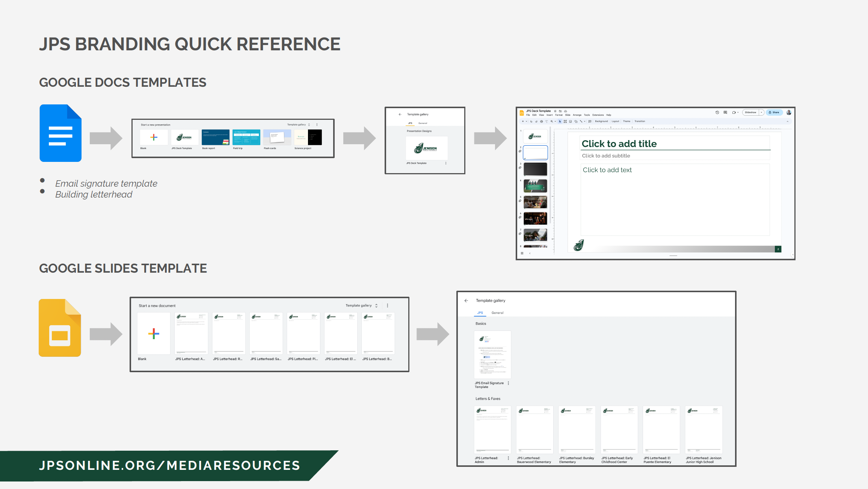
Task: Select the Text box tool
Action: [x=565, y=121]
